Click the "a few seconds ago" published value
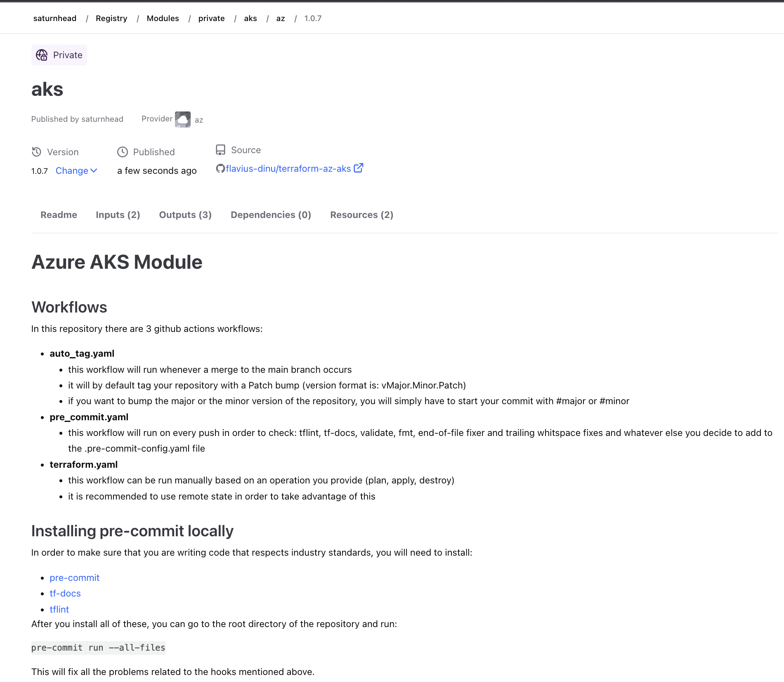Image resolution: width=784 pixels, height=682 pixels. [x=157, y=170]
